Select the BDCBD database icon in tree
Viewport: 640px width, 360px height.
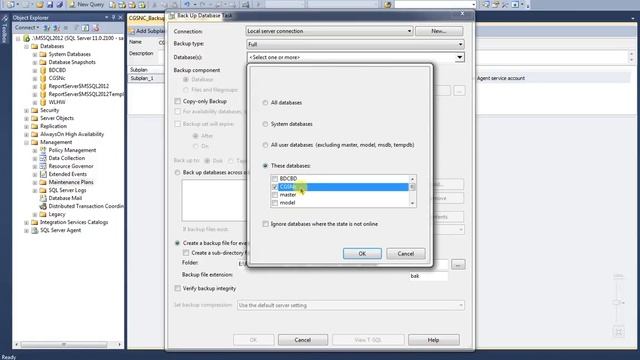tap(43, 70)
